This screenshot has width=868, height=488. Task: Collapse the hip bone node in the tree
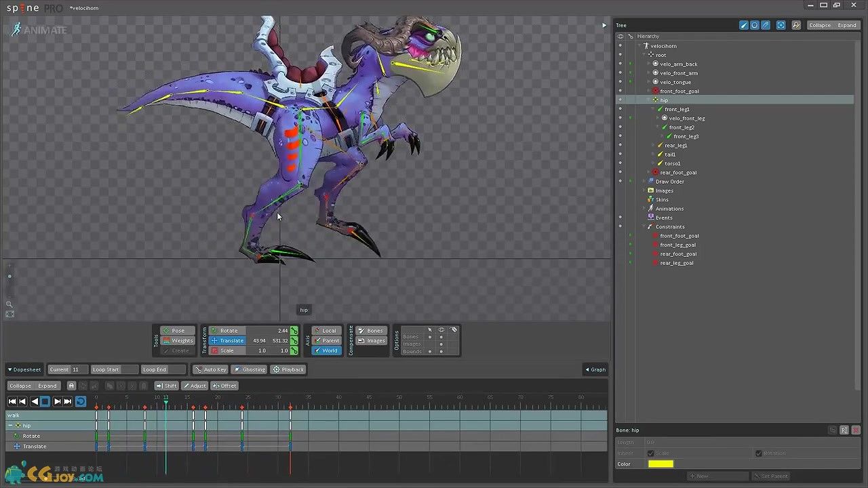point(650,100)
